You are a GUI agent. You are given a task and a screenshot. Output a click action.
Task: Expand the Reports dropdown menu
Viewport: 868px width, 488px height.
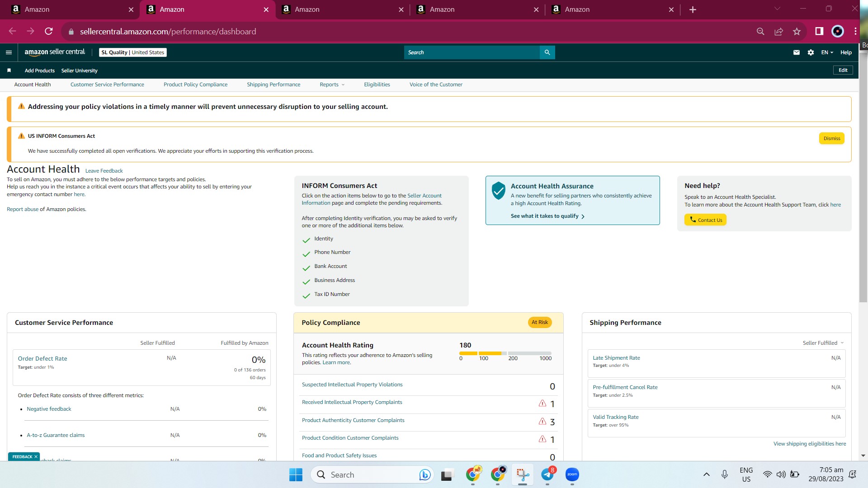(332, 84)
